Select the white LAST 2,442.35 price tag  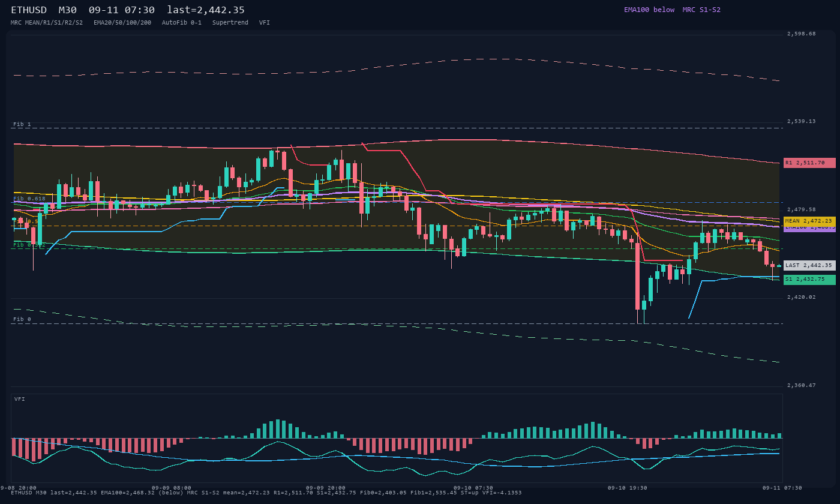(x=809, y=265)
